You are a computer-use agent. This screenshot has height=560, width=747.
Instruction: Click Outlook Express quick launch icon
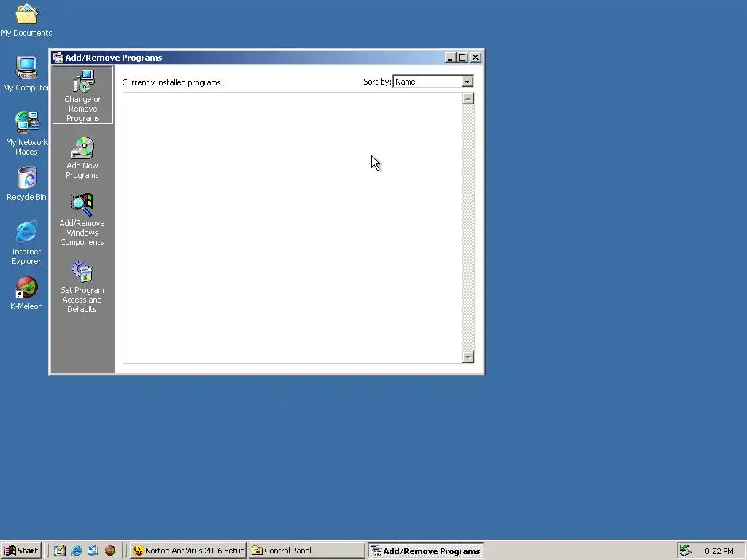[x=93, y=551]
